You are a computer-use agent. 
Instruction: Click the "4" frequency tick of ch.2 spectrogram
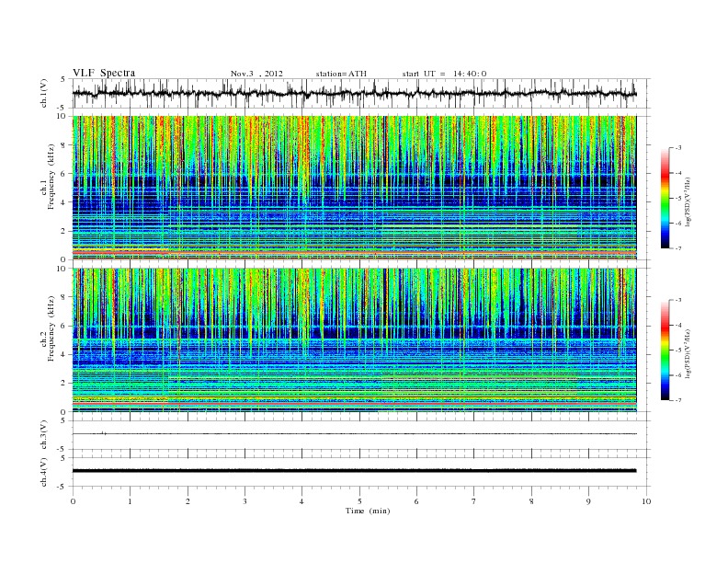[x=64, y=355]
